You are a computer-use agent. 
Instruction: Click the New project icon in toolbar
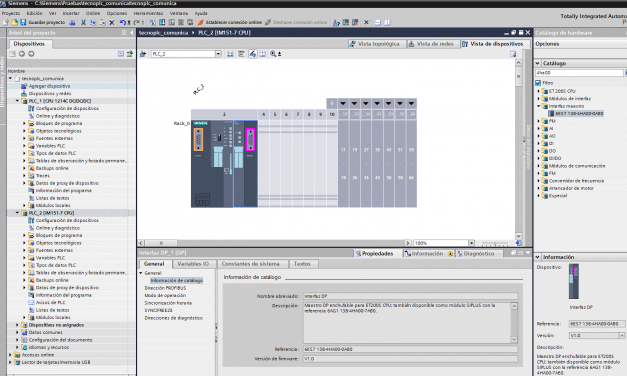click(x=6, y=22)
